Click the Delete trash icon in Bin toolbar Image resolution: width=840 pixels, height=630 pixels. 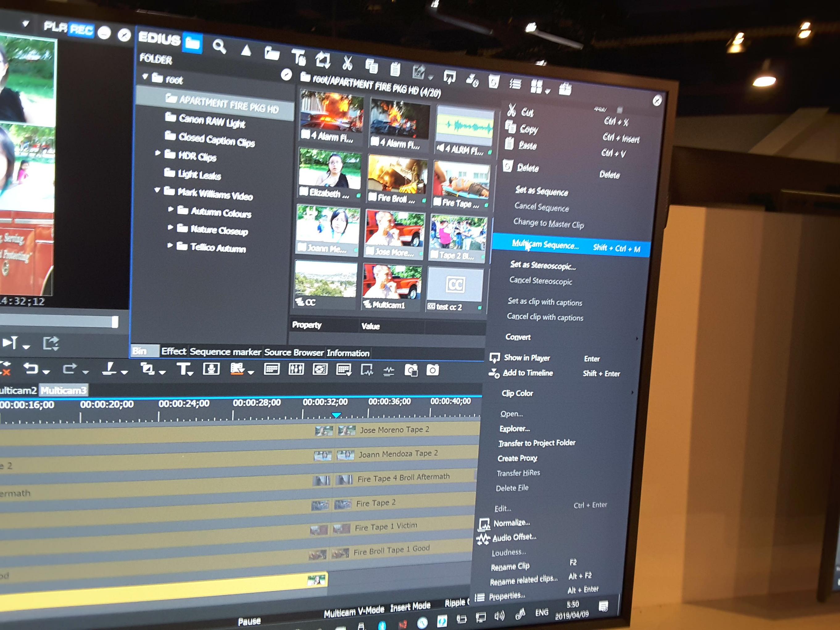click(493, 82)
